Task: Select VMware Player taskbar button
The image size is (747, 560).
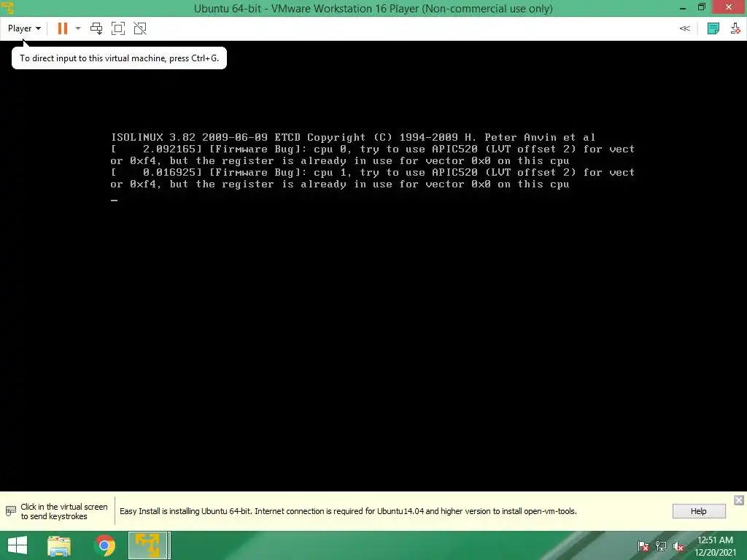Action: 149,545
